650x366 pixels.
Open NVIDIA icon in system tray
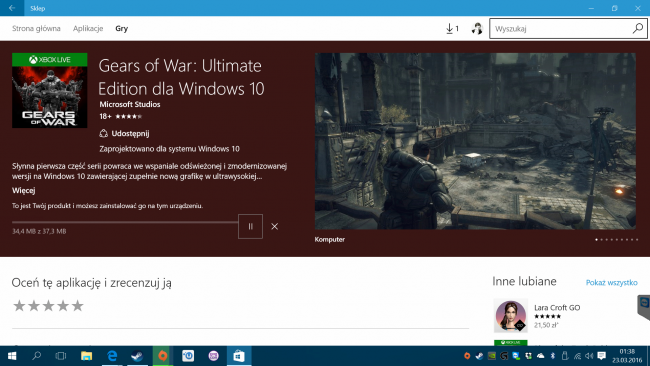pyautogui.click(x=492, y=356)
